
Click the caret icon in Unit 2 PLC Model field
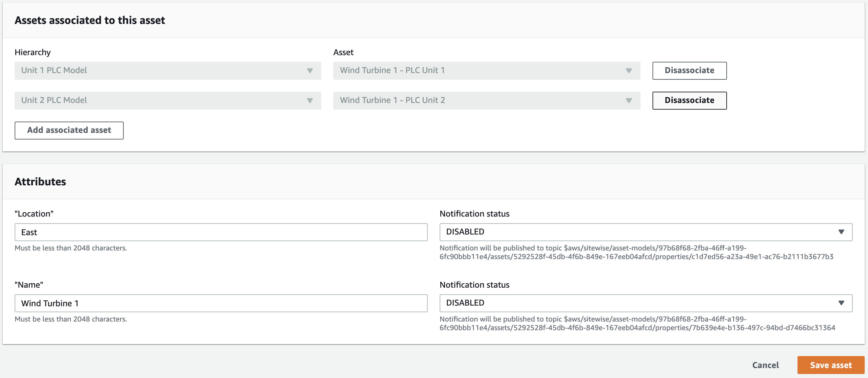click(x=310, y=101)
